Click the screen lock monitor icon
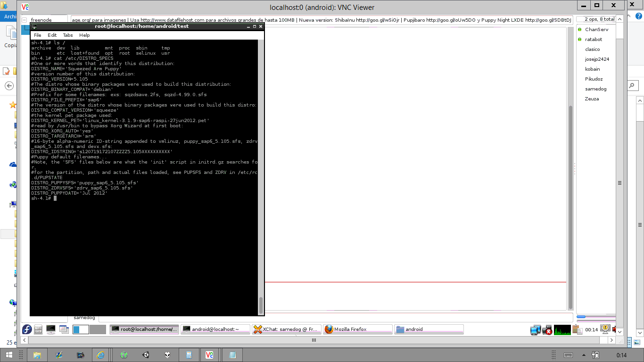The image size is (644, 362). [x=606, y=329]
